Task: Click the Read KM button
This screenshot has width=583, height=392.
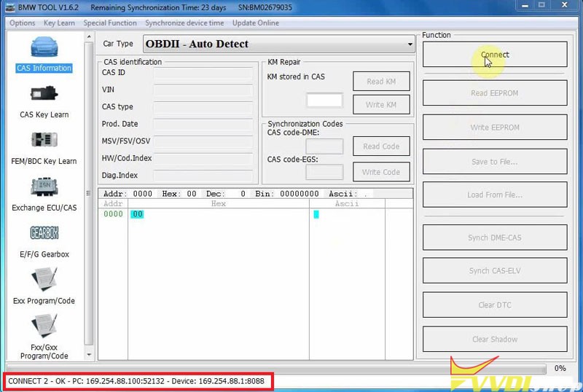Action: [381, 82]
